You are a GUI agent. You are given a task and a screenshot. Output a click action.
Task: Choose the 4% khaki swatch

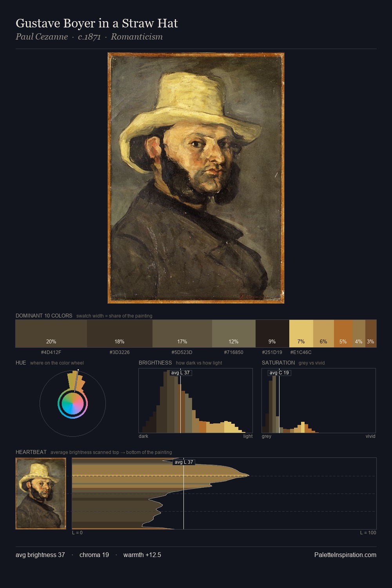pyautogui.click(x=359, y=334)
